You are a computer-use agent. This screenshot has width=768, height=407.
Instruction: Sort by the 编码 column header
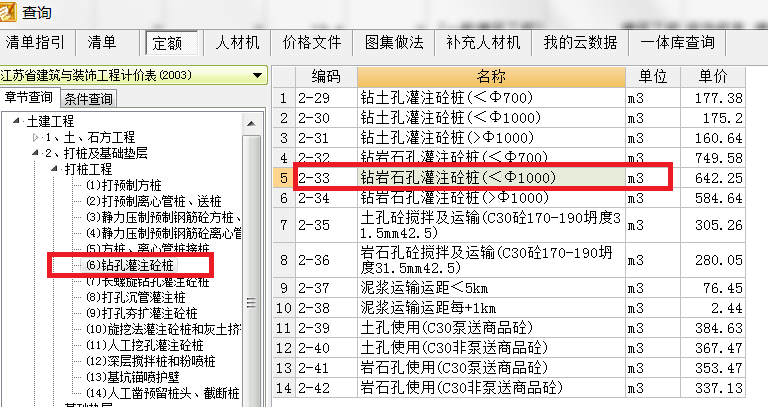click(326, 77)
